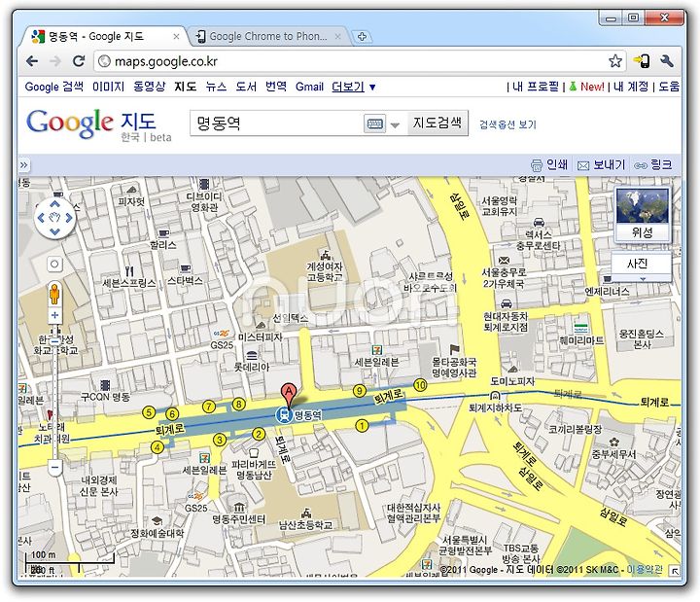The width and height of the screenshot is (700, 602).
Task: Click the 명동역 subway station icon
Action: pos(284,415)
